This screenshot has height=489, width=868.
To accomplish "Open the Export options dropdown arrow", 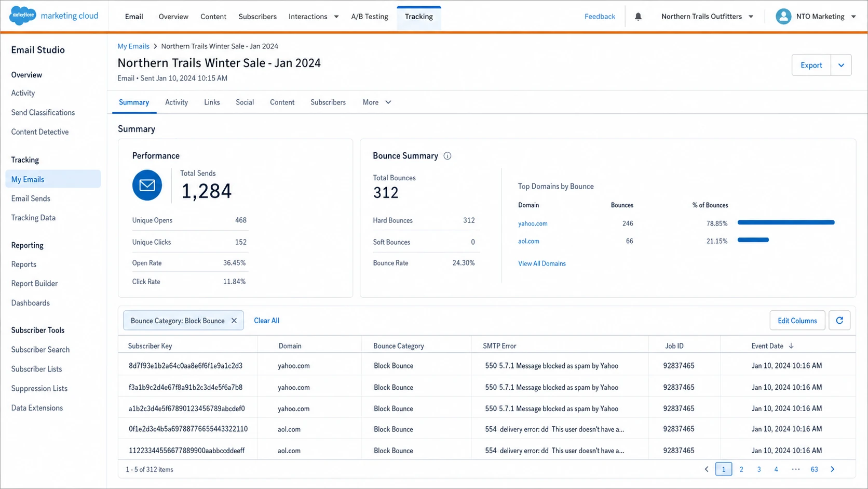I will coord(841,65).
